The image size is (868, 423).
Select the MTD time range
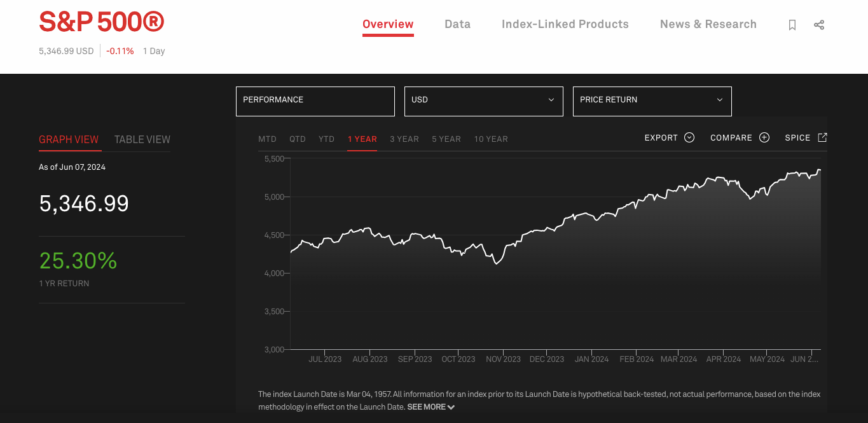[267, 139]
